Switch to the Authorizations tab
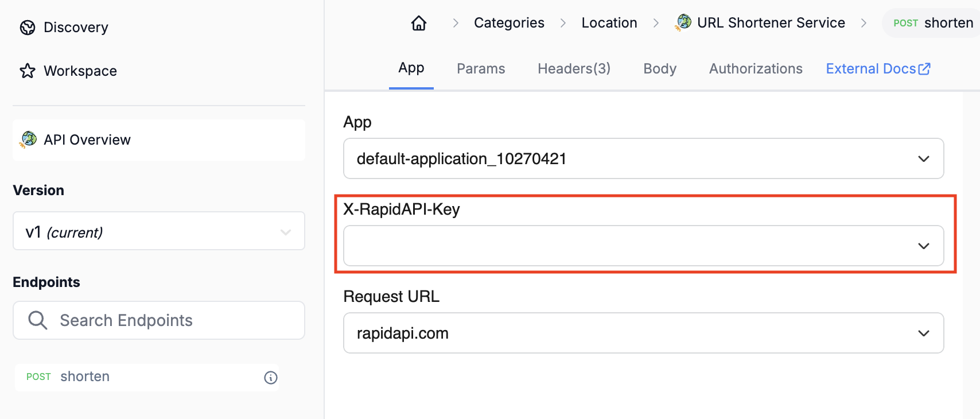 click(756, 69)
